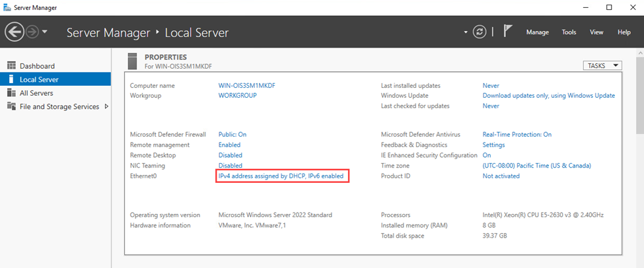
Task: Click the Local Server icon in sidebar
Action: (11, 79)
